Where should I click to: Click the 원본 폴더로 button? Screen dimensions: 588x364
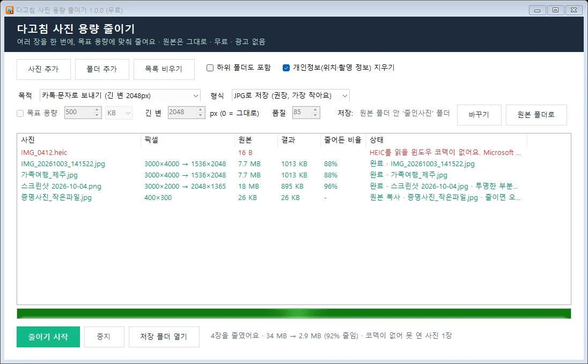(536, 115)
